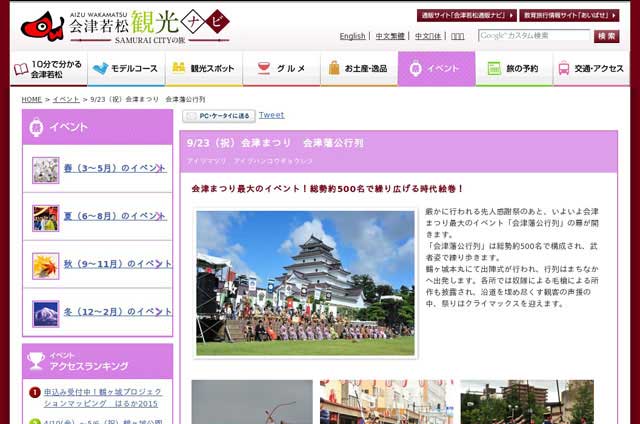
Task: Click the 検索 search button
Action: pyautogui.click(x=607, y=36)
